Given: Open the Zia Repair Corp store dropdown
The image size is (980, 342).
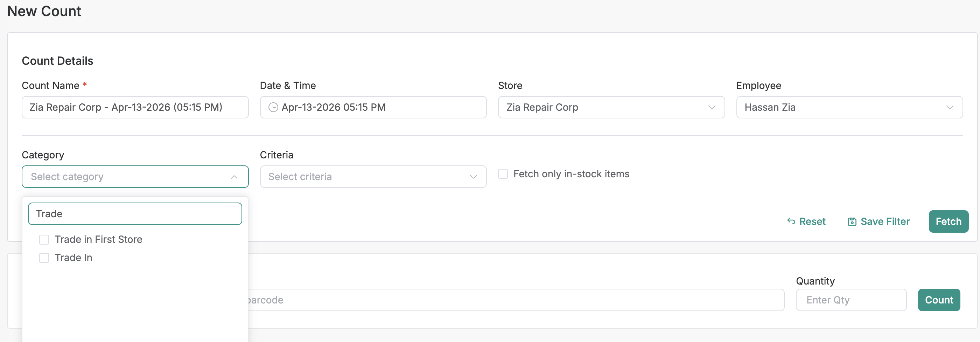Looking at the screenshot, I should [605, 107].
